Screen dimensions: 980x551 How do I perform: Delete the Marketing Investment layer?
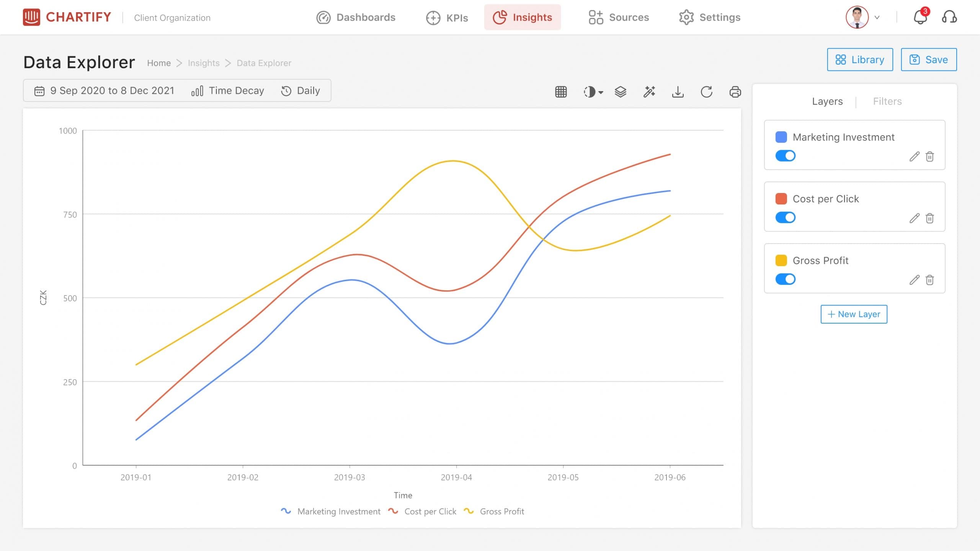(930, 157)
